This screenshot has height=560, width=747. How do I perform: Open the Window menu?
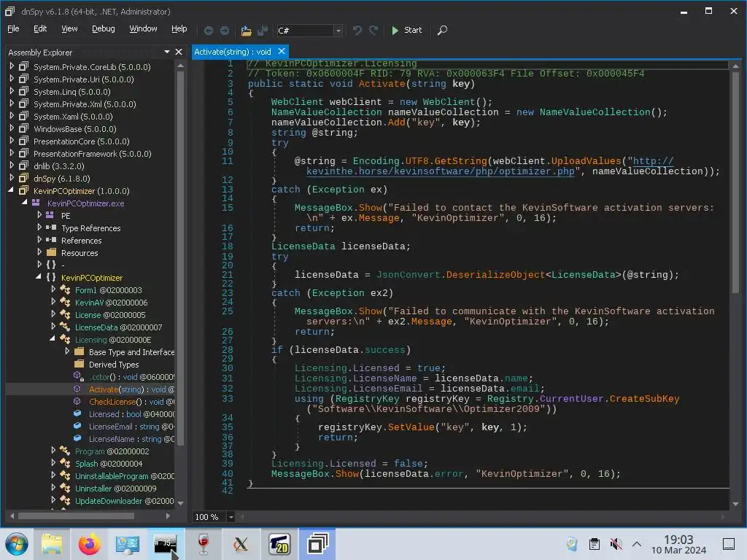pos(143,28)
